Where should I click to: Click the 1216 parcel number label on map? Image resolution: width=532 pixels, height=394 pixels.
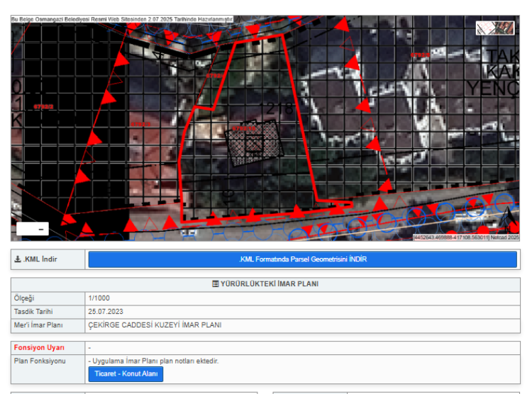(277, 107)
